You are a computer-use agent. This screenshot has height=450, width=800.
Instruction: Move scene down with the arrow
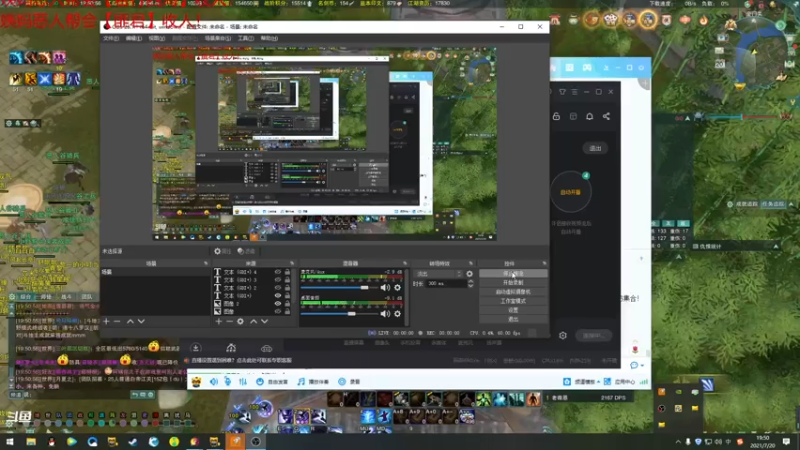[x=141, y=321]
